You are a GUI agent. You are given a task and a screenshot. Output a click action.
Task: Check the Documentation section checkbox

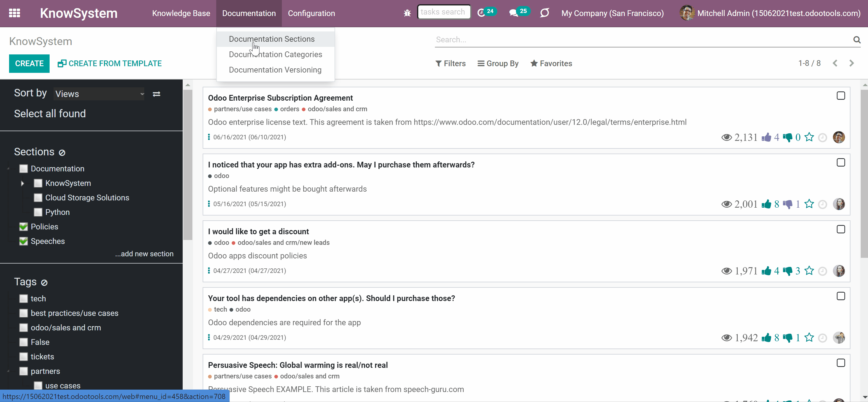23,169
